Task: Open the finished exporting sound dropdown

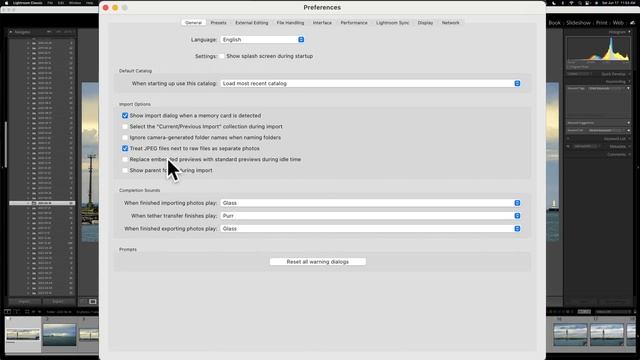Action: pyautogui.click(x=371, y=229)
